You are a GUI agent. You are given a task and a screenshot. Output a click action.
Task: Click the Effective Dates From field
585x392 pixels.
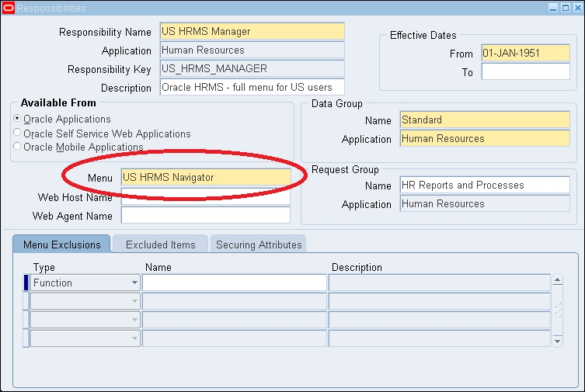tap(526, 53)
